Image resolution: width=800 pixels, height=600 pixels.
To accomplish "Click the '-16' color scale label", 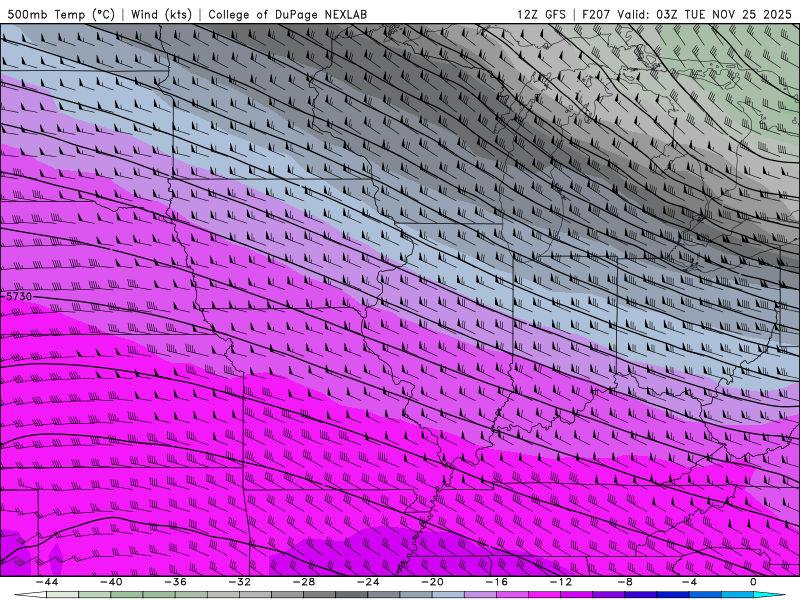I will tap(496, 582).
